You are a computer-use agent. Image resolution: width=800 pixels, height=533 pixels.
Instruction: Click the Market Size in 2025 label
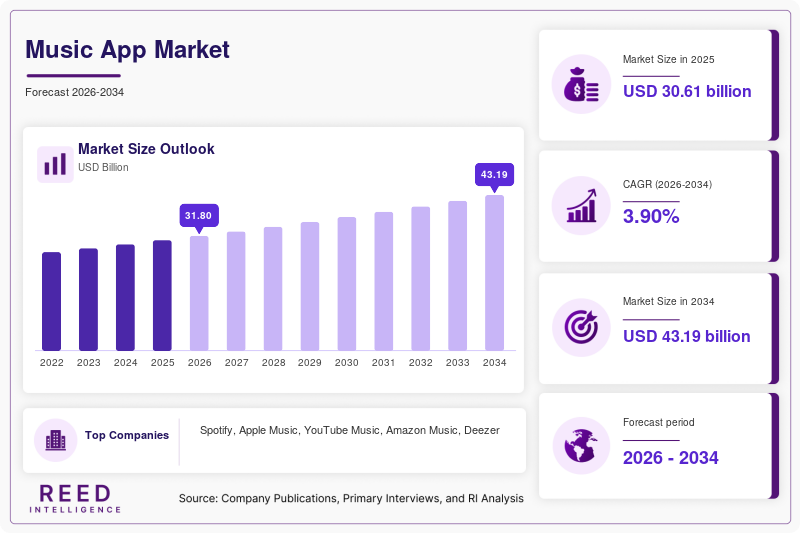tap(668, 59)
